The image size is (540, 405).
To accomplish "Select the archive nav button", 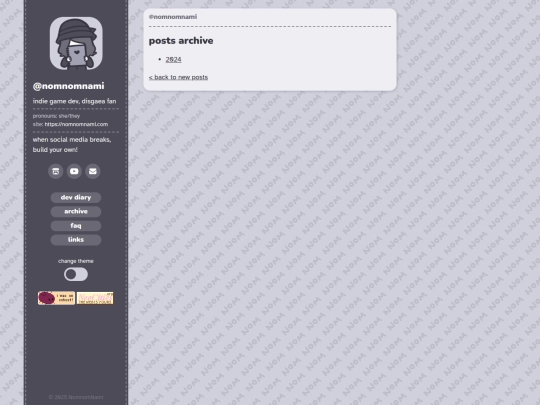I will click(x=76, y=211).
